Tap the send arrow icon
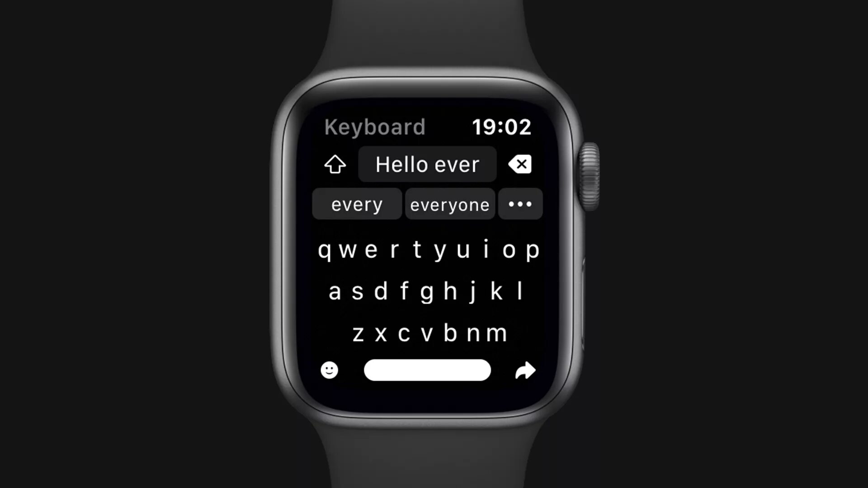Image resolution: width=868 pixels, height=488 pixels. click(524, 371)
